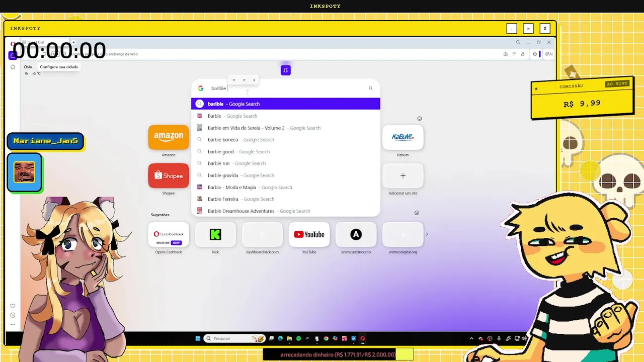
Task: Click the heart icon in Opera sidebar
Action: (x=13, y=306)
